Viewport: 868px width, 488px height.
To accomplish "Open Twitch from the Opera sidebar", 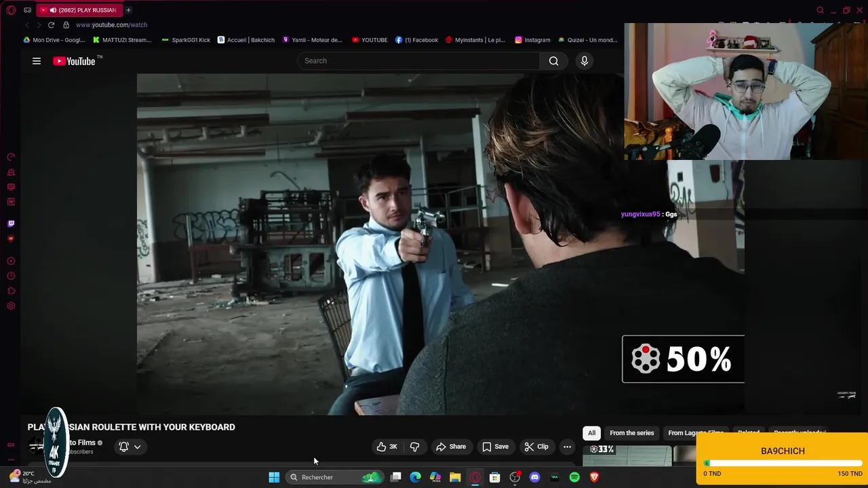I will pyautogui.click(x=11, y=224).
